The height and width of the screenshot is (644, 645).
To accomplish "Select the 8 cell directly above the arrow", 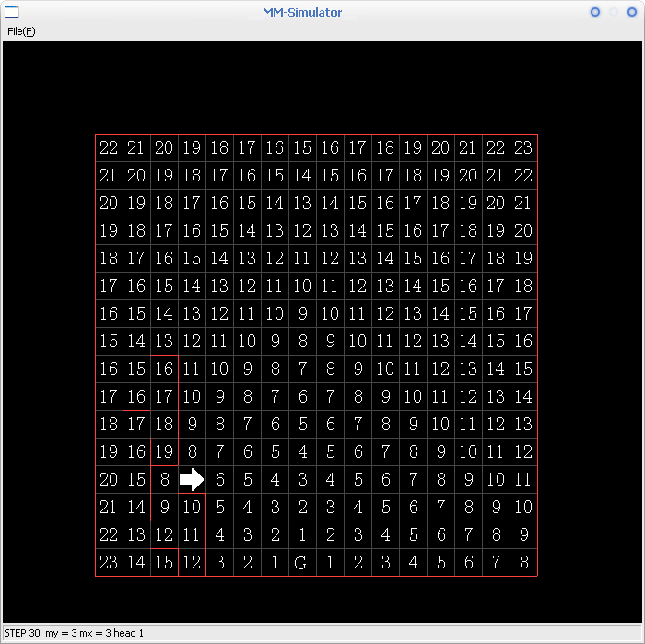I will (192, 452).
